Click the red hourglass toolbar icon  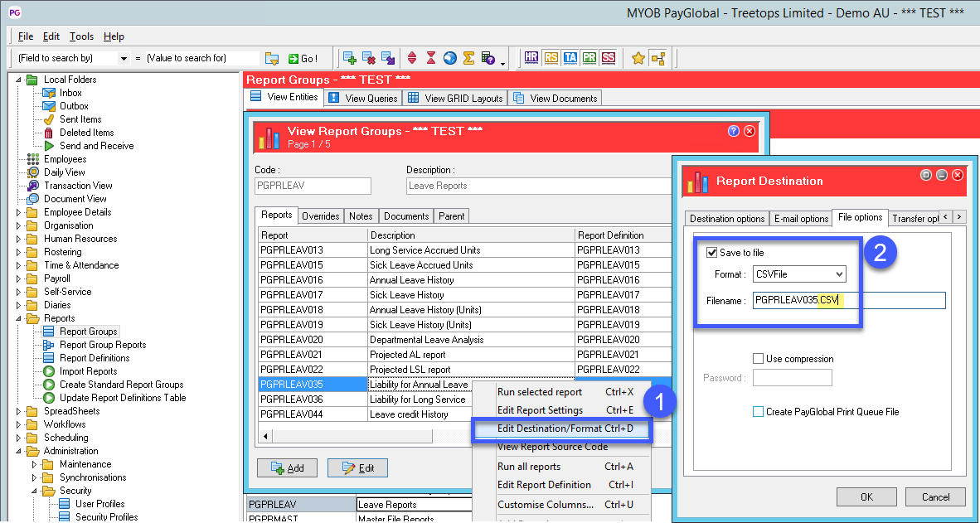click(x=431, y=58)
